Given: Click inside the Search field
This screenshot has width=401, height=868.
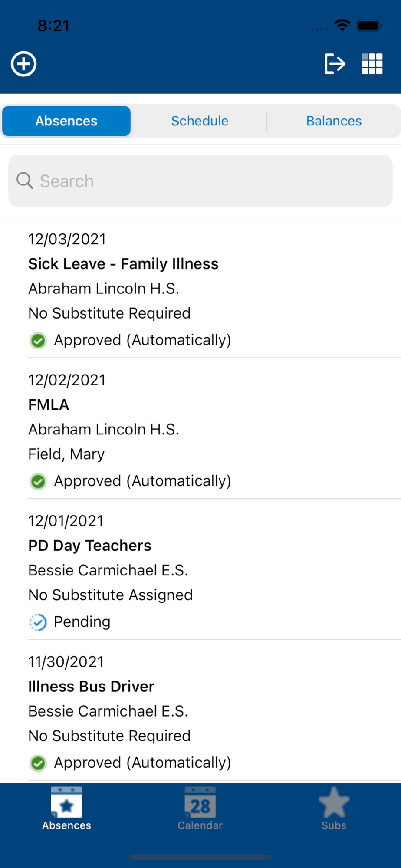Looking at the screenshot, I should tap(200, 181).
